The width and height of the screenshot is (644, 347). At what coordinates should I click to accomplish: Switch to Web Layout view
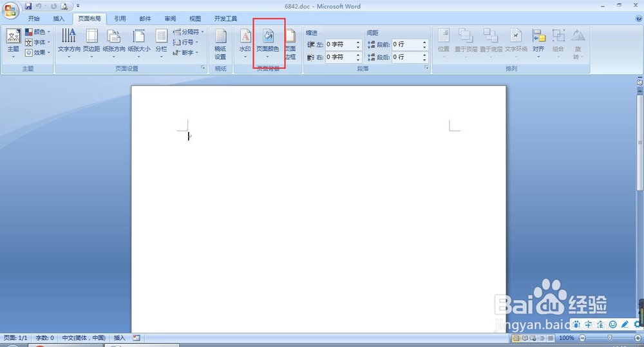coord(533,338)
